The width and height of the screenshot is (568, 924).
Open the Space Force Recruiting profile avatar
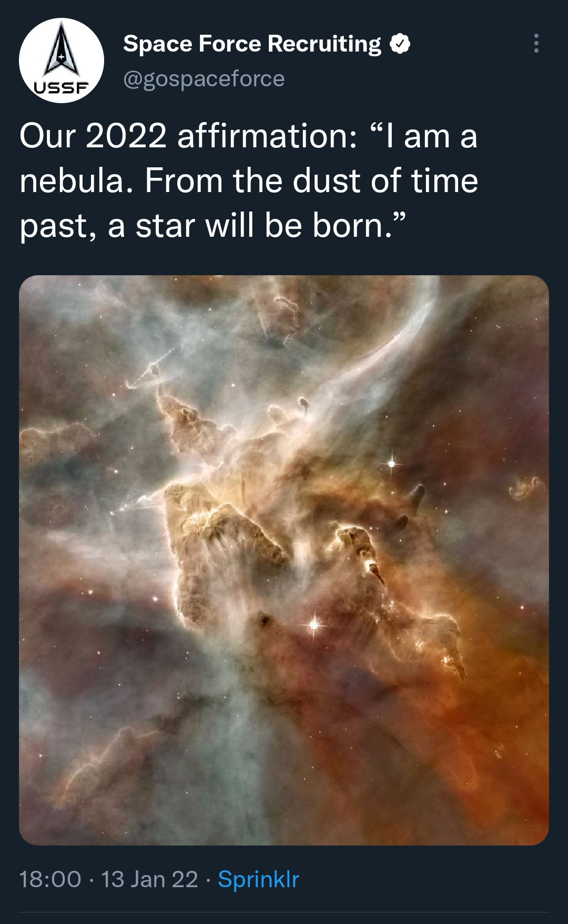[x=62, y=61]
